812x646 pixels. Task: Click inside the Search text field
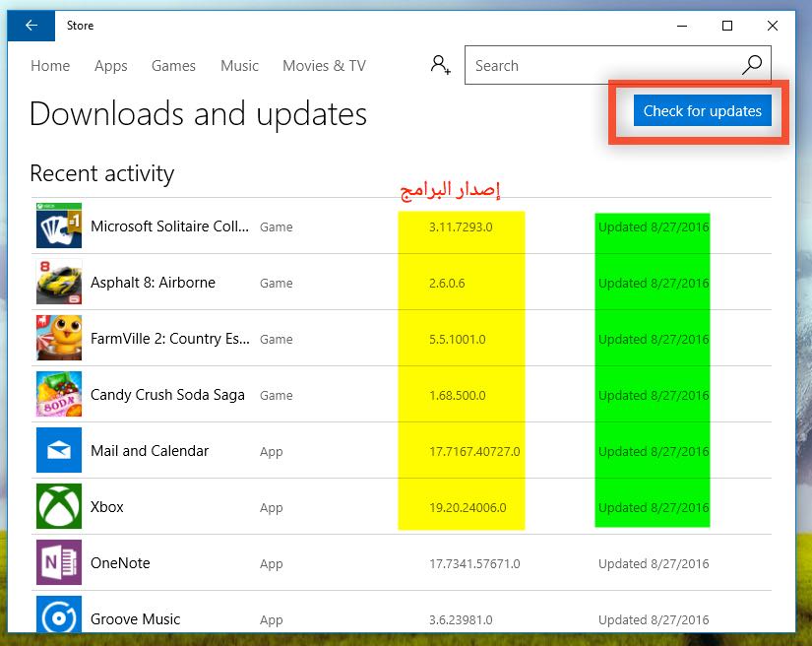click(x=600, y=66)
